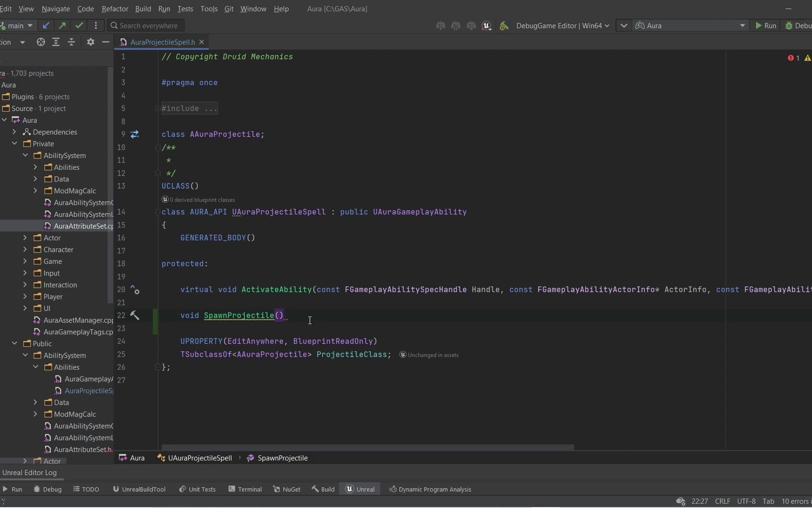812x508 pixels.
Task: Open DebugGame Editor Win64 configuration dropdown
Action: pos(562,25)
